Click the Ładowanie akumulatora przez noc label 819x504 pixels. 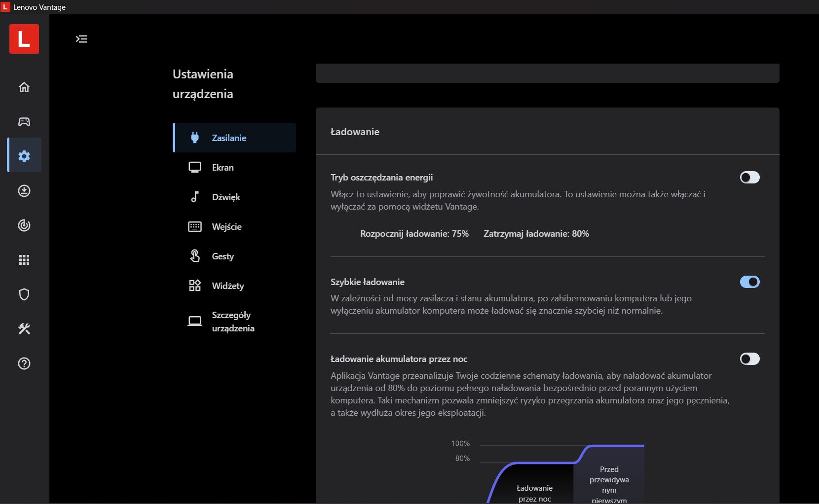pyautogui.click(x=399, y=359)
